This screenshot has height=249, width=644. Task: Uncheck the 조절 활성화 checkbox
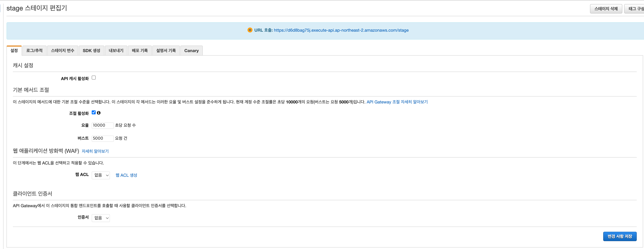[x=94, y=112]
